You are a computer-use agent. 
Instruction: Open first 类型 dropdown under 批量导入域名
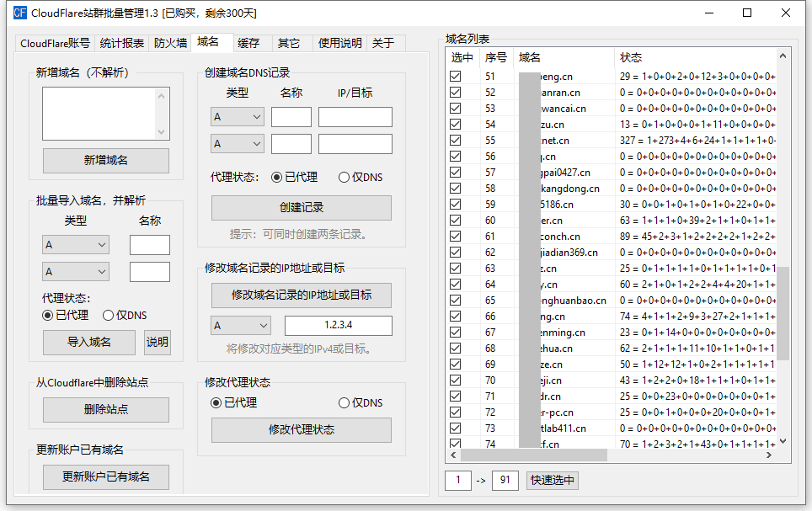(76, 245)
